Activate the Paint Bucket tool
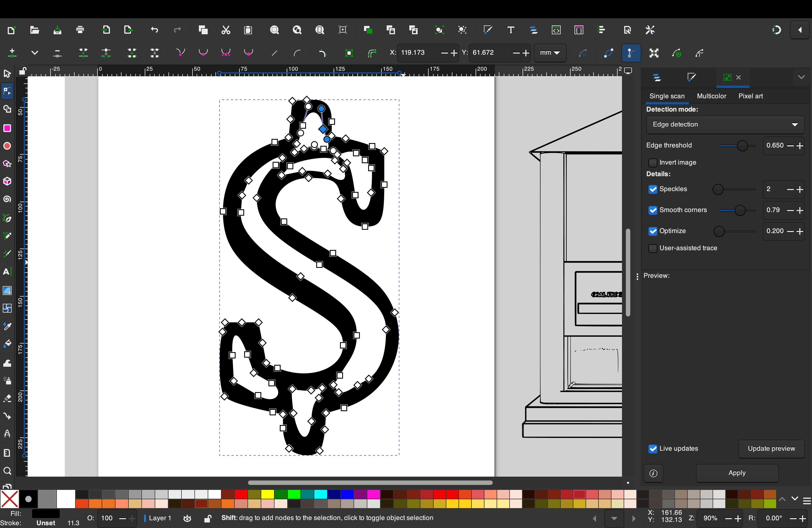Screen dimensions: 812x528 tap(7, 344)
